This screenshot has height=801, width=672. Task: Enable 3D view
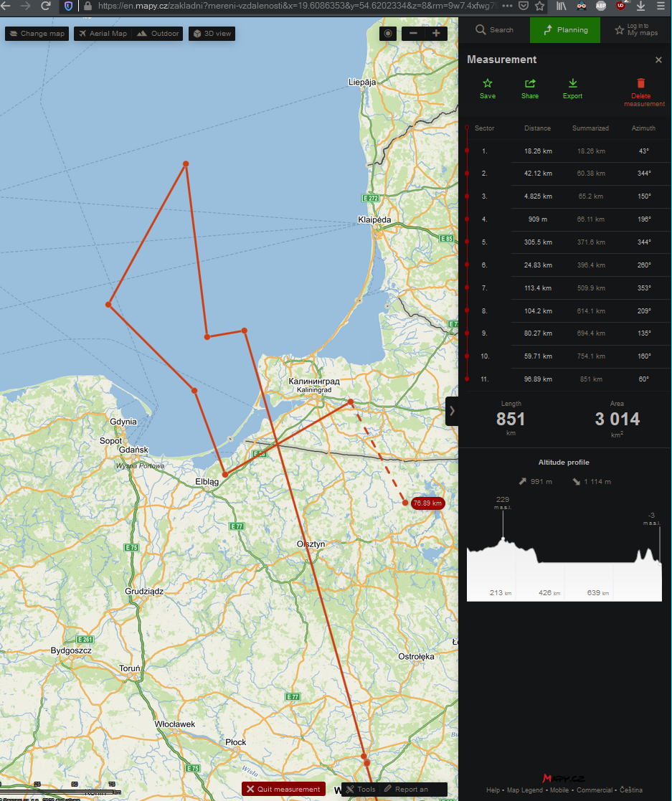(x=212, y=34)
